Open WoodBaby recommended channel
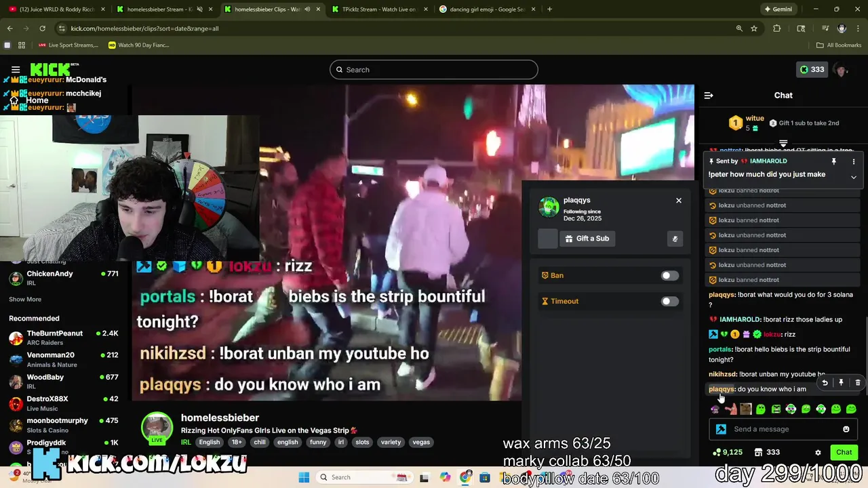Image resolution: width=868 pixels, height=488 pixels. 64,381
